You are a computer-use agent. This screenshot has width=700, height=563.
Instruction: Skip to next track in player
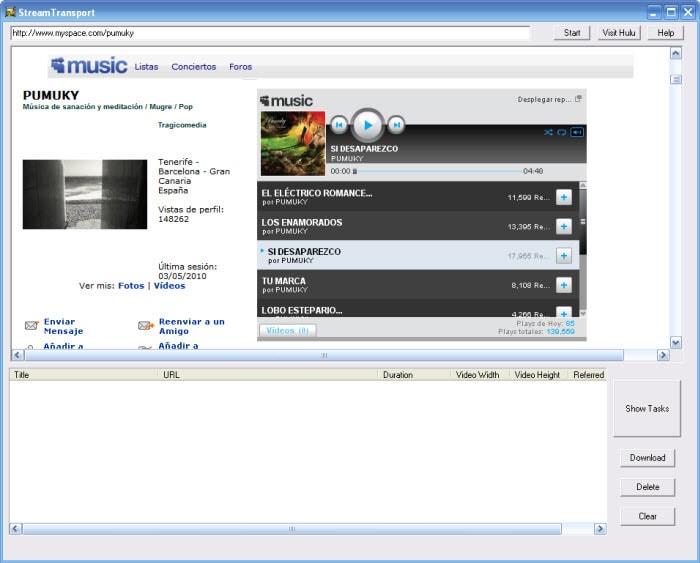click(x=396, y=125)
